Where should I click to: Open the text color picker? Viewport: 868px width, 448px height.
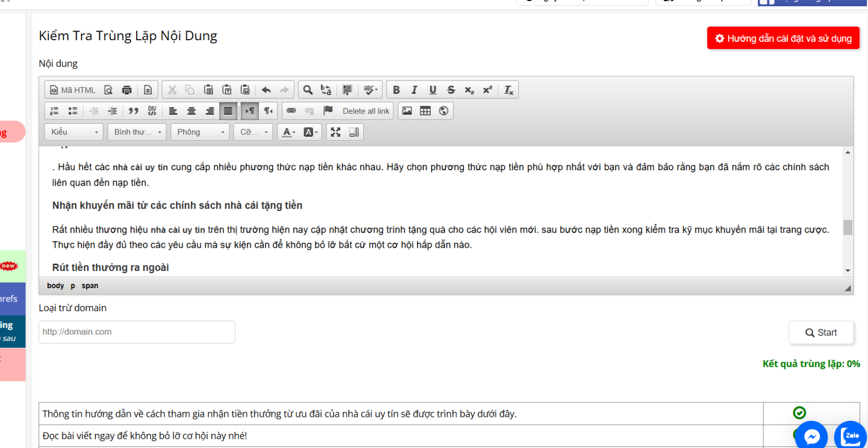289,132
